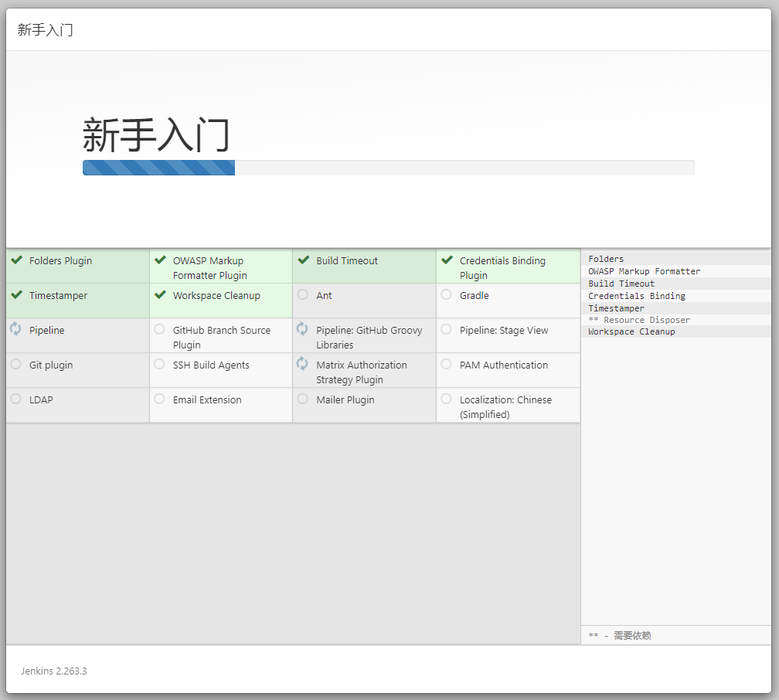Click the pending circle next to LDAP

(x=16, y=399)
